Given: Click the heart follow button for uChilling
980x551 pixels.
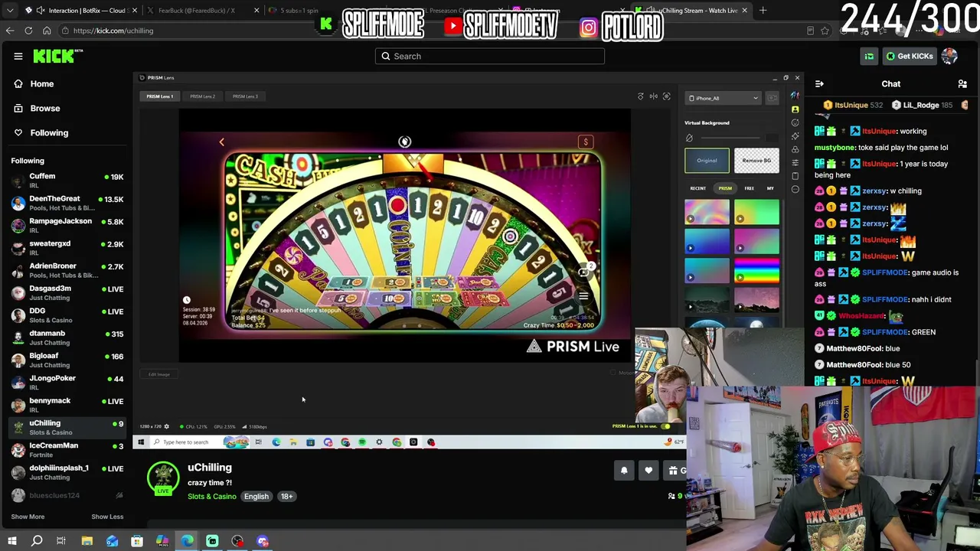Looking at the screenshot, I should tap(648, 471).
